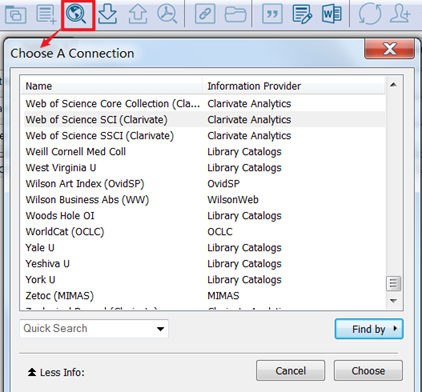This screenshot has height=392, width=422.
Task: Click the MIMAS provider cell
Action: (223, 296)
